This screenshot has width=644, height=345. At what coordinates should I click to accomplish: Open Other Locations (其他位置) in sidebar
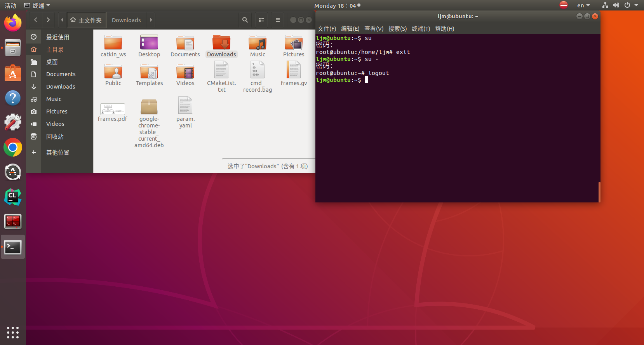click(x=59, y=152)
